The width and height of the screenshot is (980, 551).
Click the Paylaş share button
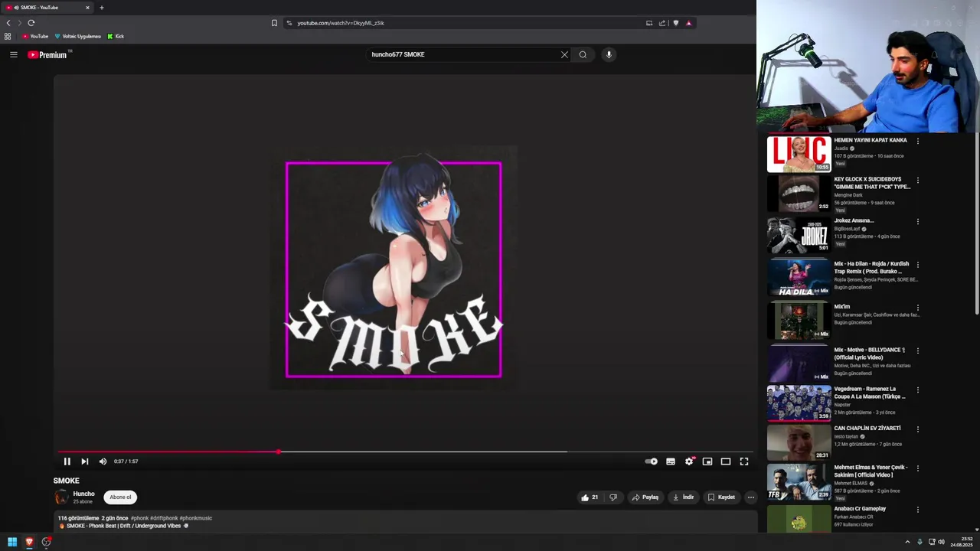pos(645,497)
